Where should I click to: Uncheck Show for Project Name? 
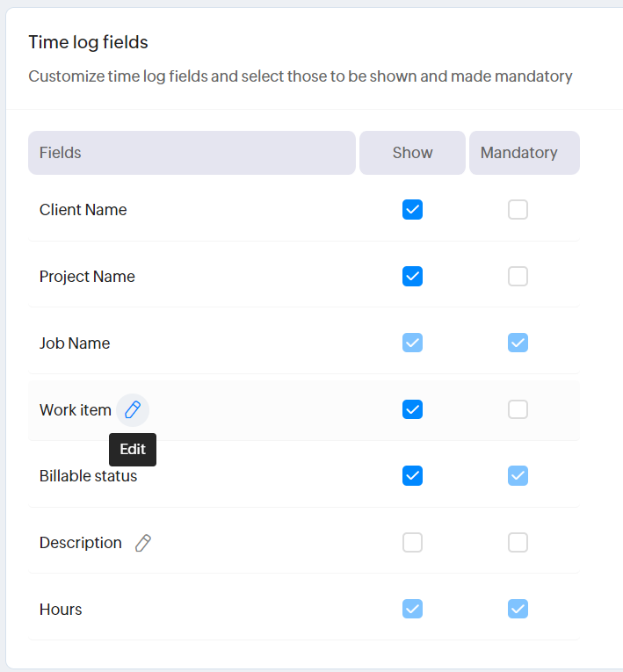(x=412, y=277)
